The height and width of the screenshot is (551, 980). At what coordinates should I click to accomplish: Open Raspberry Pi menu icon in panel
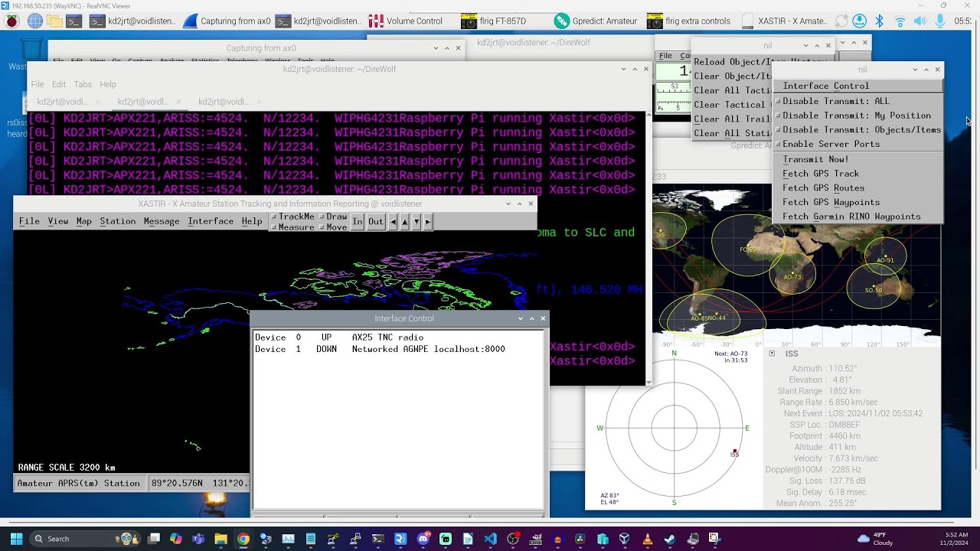pyautogui.click(x=11, y=21)
